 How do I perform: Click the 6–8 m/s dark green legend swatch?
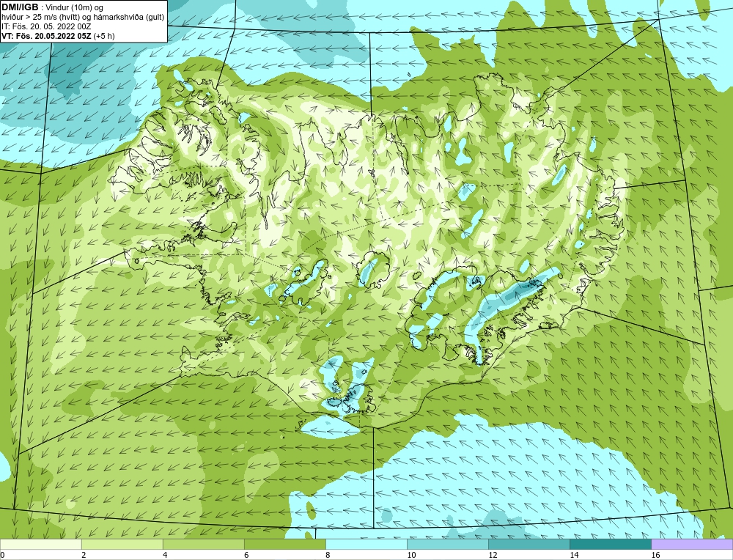point(284,544)
